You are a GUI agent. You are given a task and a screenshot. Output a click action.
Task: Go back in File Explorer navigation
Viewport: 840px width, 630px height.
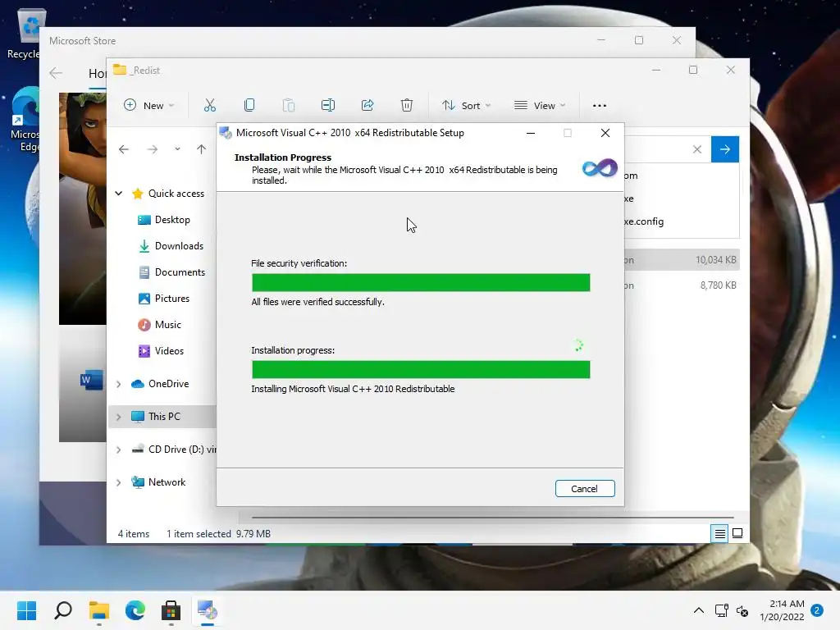124,149
